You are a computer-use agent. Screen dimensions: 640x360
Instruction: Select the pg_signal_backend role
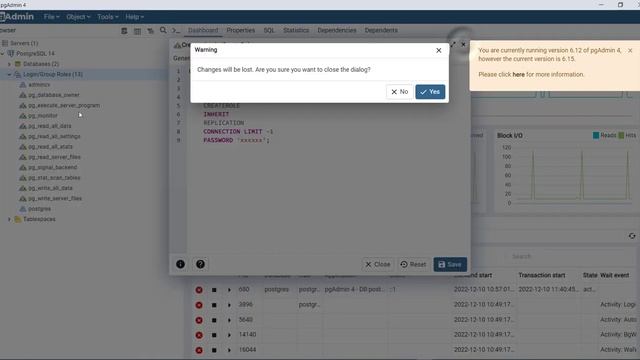click(52, 167)
